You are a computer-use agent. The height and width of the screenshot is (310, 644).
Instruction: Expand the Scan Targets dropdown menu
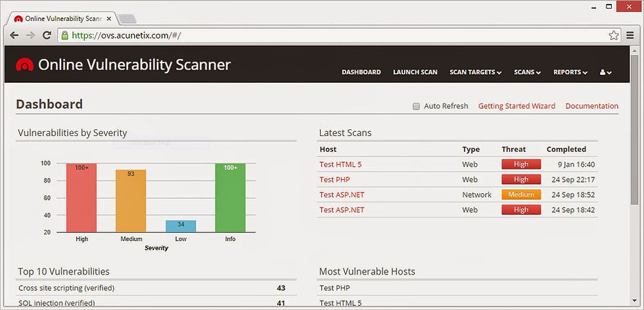[475, 72]
